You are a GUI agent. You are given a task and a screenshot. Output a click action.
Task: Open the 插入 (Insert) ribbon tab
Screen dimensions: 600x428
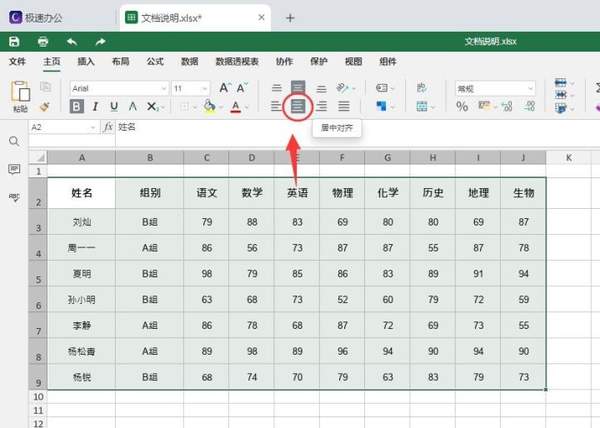tap(86, 62)
